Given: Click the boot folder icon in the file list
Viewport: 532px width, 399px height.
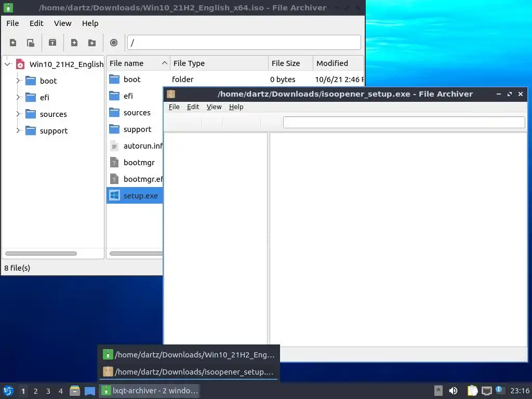Looking at the screenshot, I should click(114, 79).
